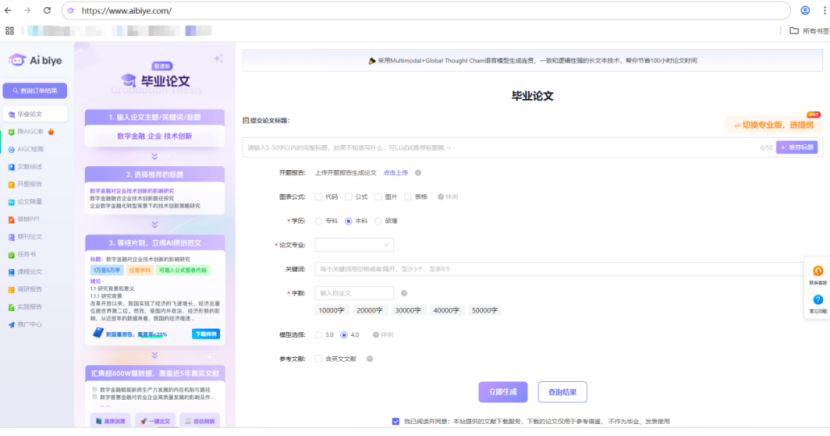This screenshot has width=830, height=436.
Task: Click help icon beside 含英文文献
Action: tap(370, 359)
